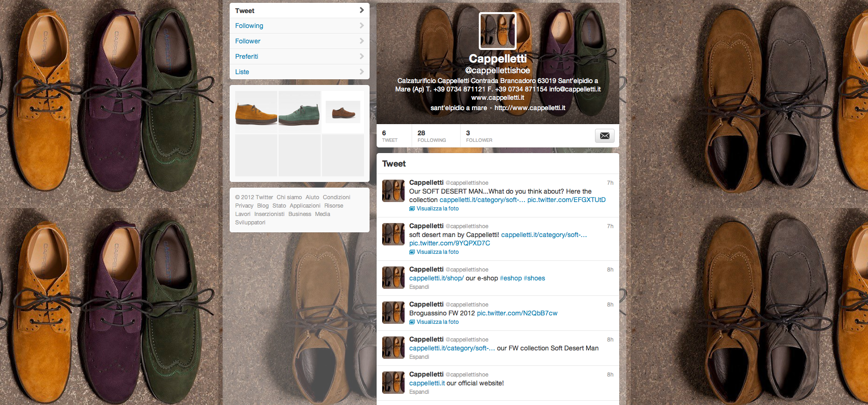
Task: Open the Liste sidebar menu item
Action: point(300,72)
